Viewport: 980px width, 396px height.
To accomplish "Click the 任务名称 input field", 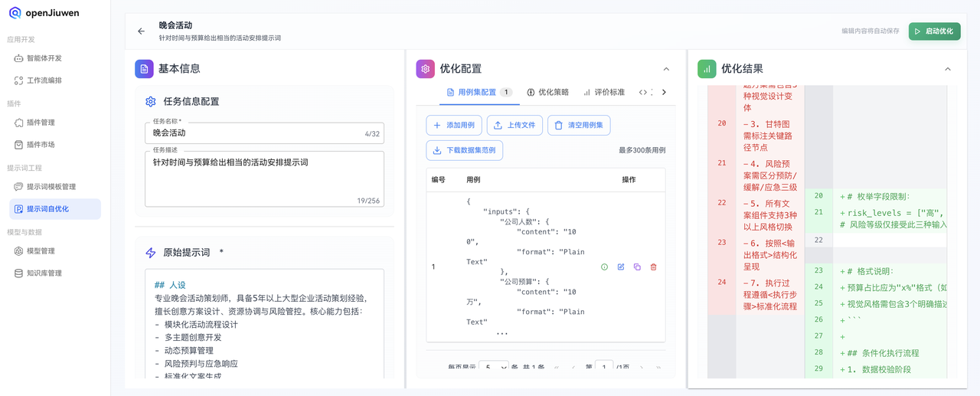I will [x=264, y=133].
